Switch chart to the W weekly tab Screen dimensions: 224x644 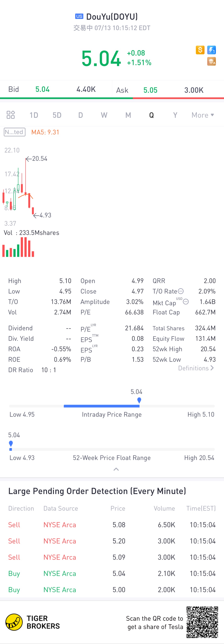(104, 115)
